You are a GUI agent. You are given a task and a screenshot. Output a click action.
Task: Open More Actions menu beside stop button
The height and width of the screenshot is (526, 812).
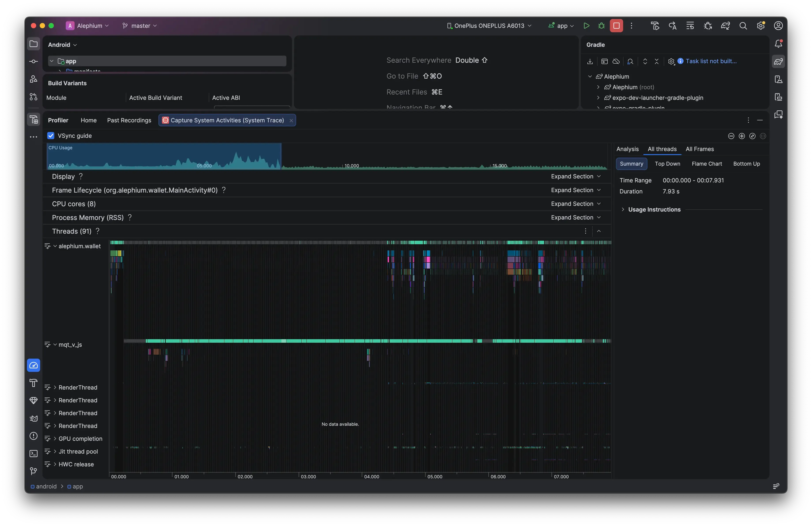[632, 26]
